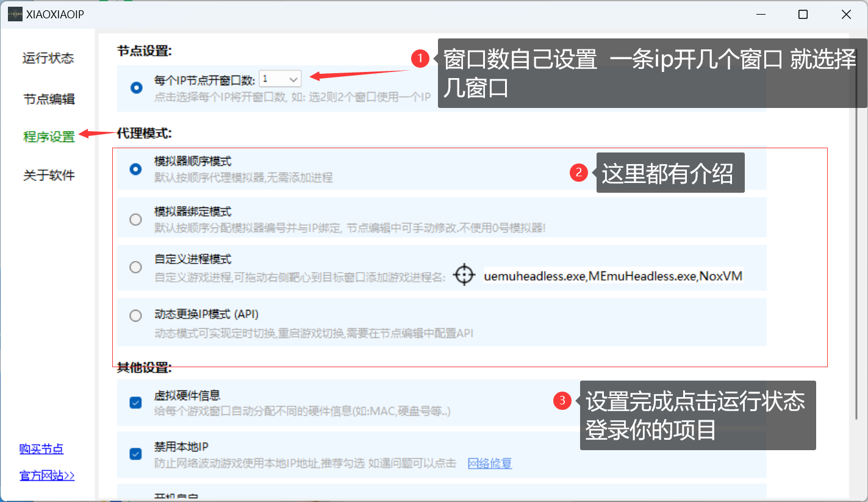868x502 pixels.
Task: Choose 自定义进程模式 radio option
Action: click(x=136, y=267)
